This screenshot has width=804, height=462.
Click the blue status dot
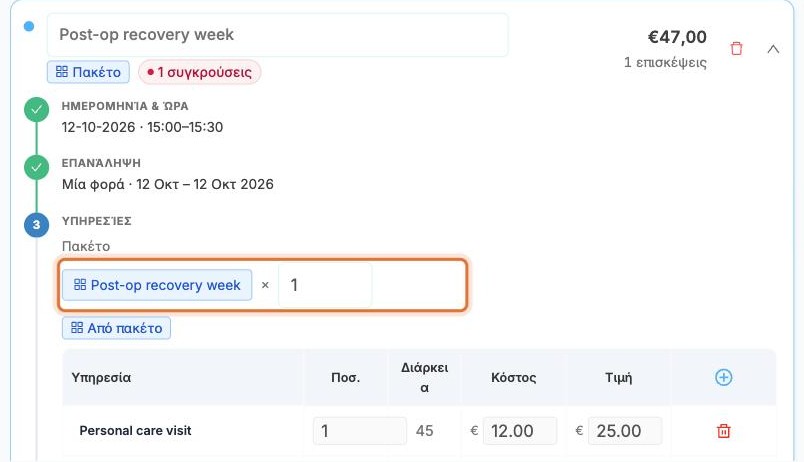(29, 26)
